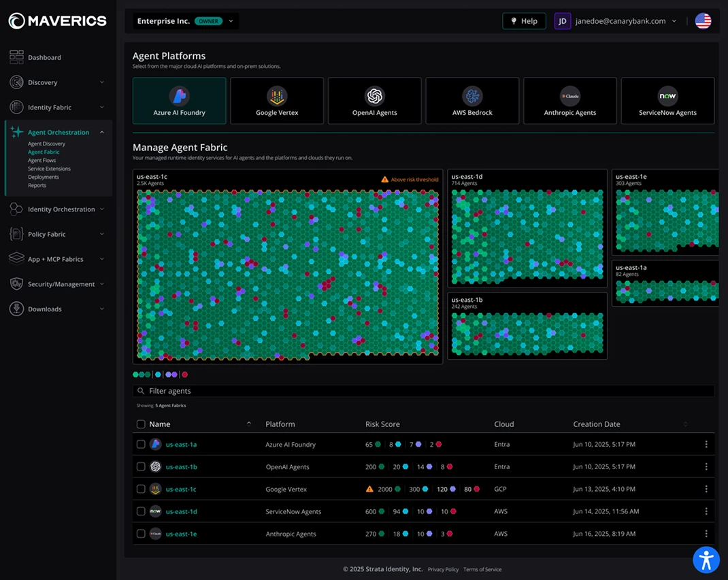Choose the ServiceNow Agents platform card
728x580 pixels.
667,101
